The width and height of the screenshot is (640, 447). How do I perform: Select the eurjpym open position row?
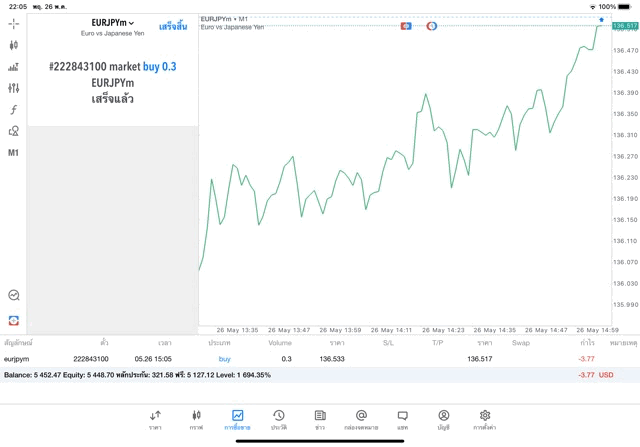pyautogui.click(x=300, y=358)
